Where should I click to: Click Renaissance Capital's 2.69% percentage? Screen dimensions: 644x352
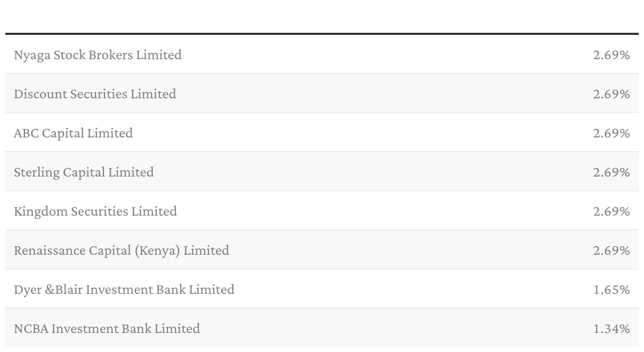(x=611, y=251)
